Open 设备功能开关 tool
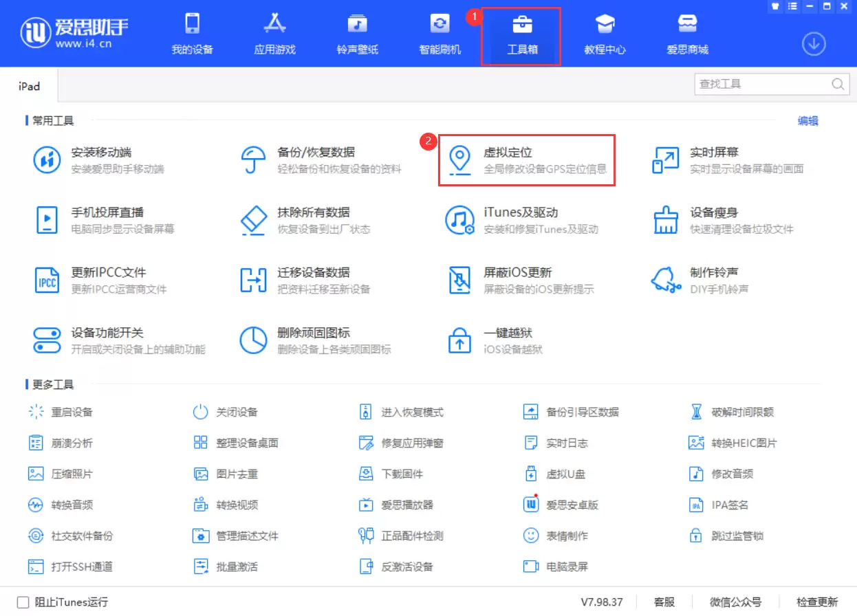 click(x=119, y=340)
